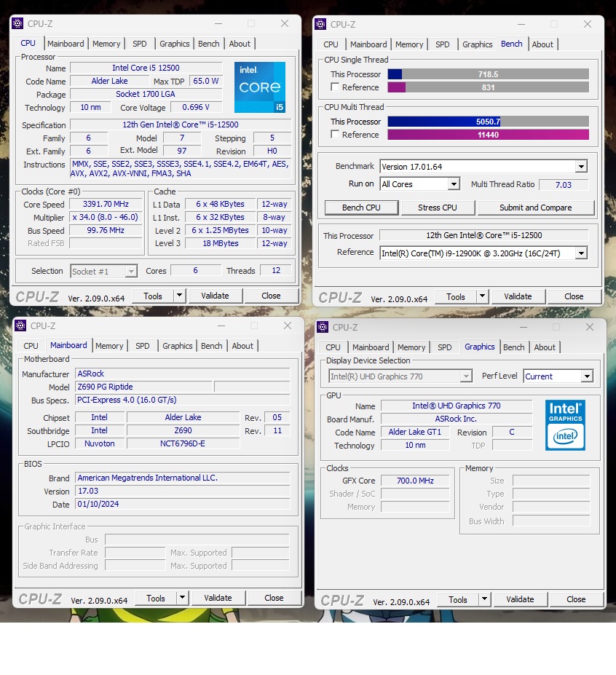Click the Threads count value 12
This screenshot has height=675, width=616.
tap(276, 270)
